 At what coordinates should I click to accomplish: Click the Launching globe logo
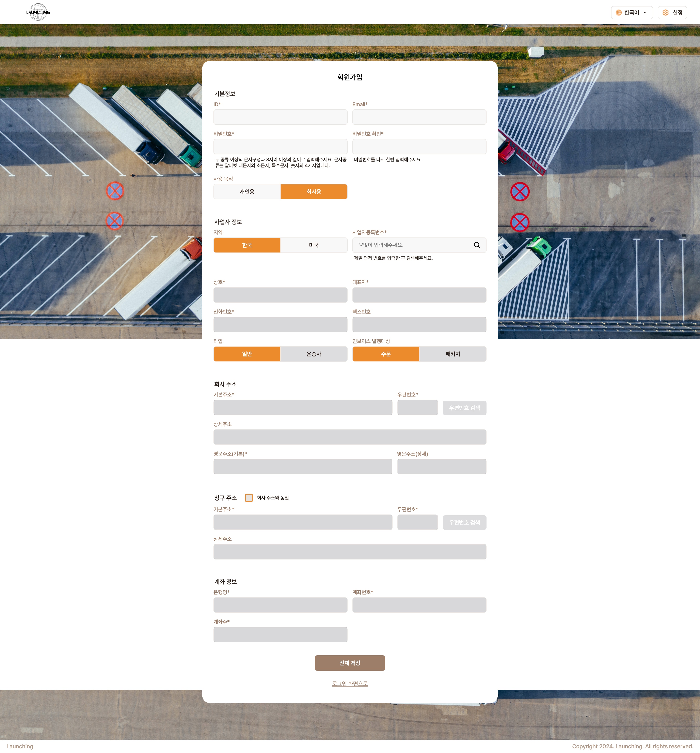(38, 12)
